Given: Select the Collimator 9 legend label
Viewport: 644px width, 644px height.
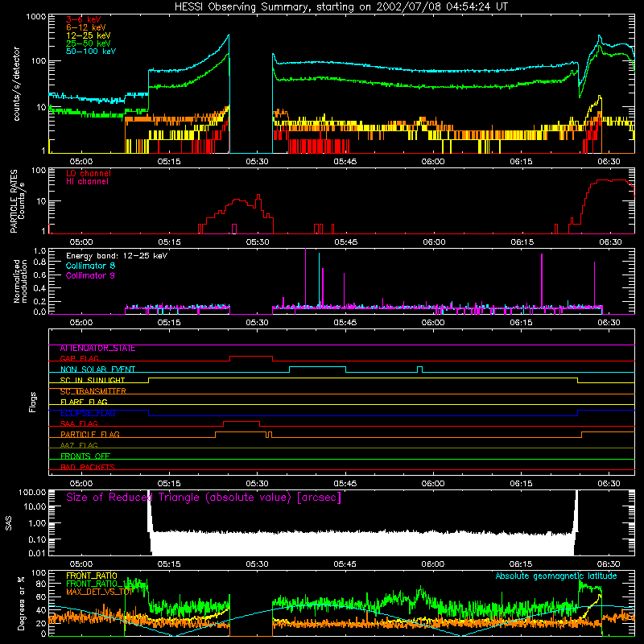Looking at the screenshot, I should (x=90, y=275).
